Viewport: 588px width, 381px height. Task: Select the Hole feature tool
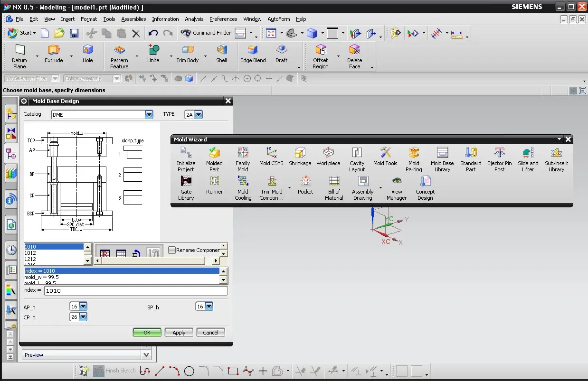(88, 54)
